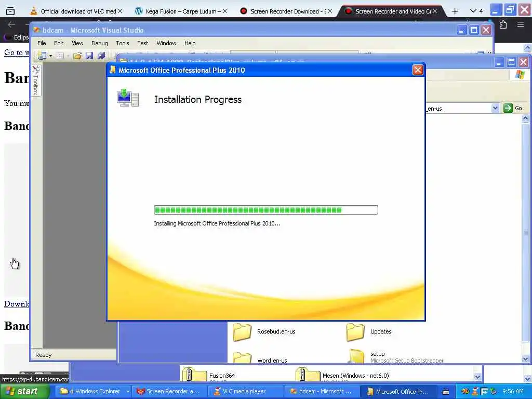The width and height of the screenshot is (532, 399).
Task: Open the Debug menu in Visual Studio
Action: coord(99,43)
